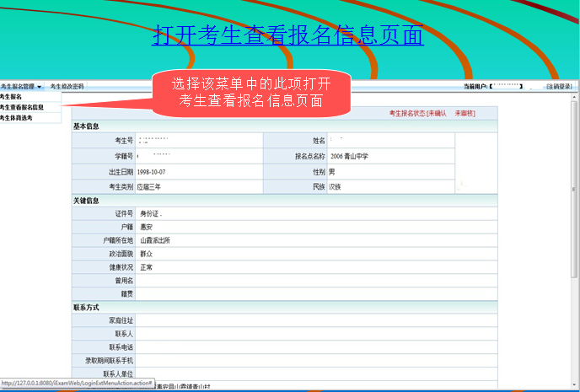Image resolution: width=580 pixels, height=392 pixels.
Task: Click the 健康状况 value 正常
Action: click(x=147, y=267)
